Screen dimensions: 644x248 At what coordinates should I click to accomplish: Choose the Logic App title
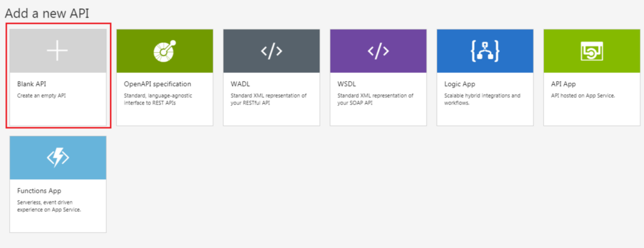click(460, 84)
